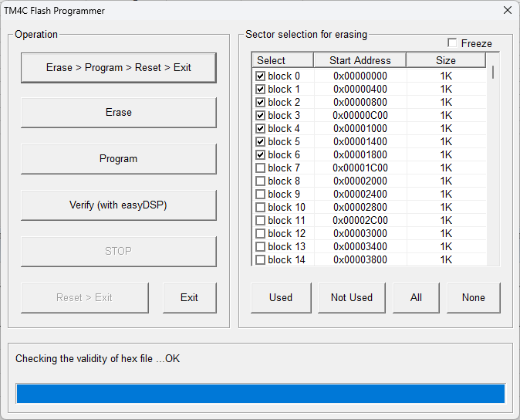
Task: Click address 0x00002C00 cell
Action: coord(360,221)
